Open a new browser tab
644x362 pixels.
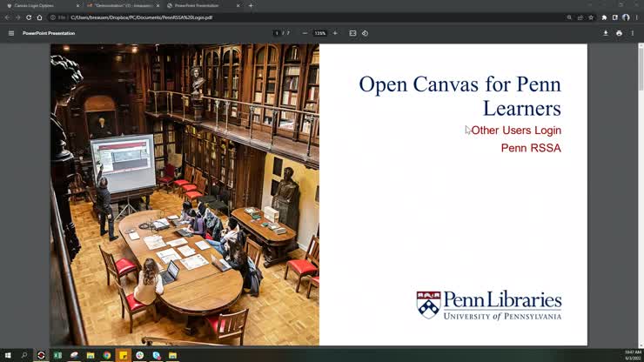pos(251,5)
